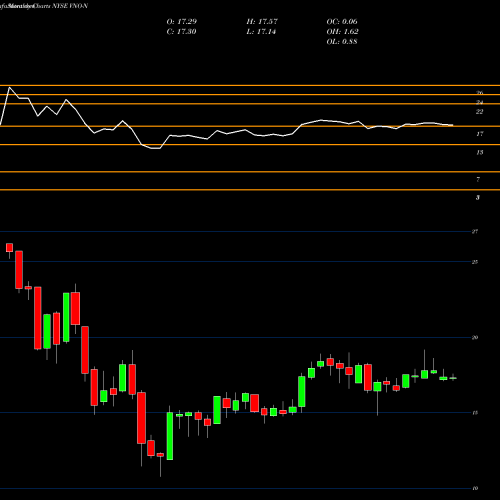Image resolution: width=500 pixels, height=500 pixels.
Task: Click the "OL: 0.88" value
Action: pyautogui.click(x=342, y=42)
